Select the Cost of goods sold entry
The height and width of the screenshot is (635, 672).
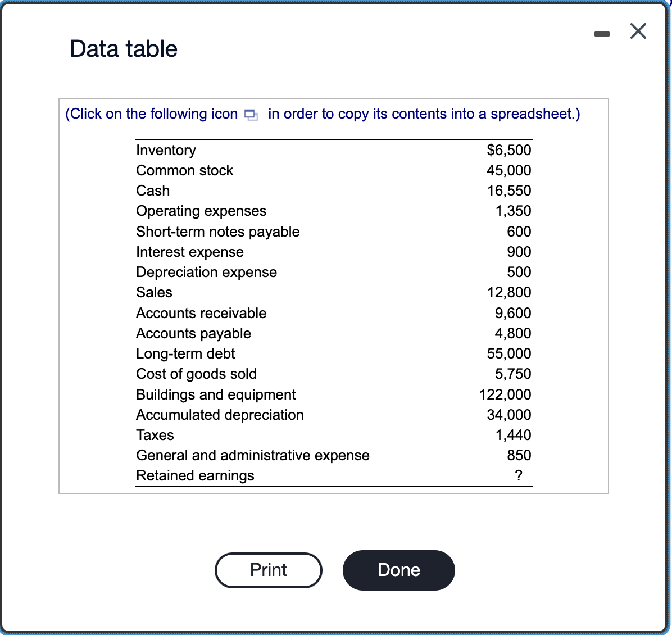click(196, 374)
